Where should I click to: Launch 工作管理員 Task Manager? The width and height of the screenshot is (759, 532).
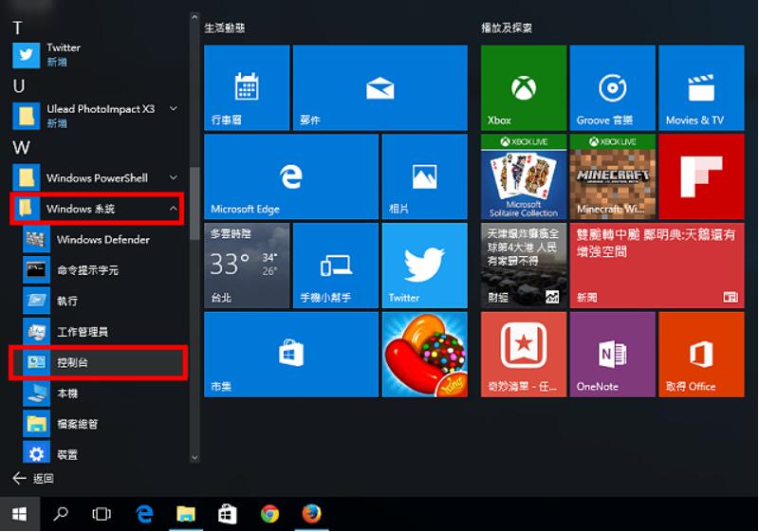point(102,332)
